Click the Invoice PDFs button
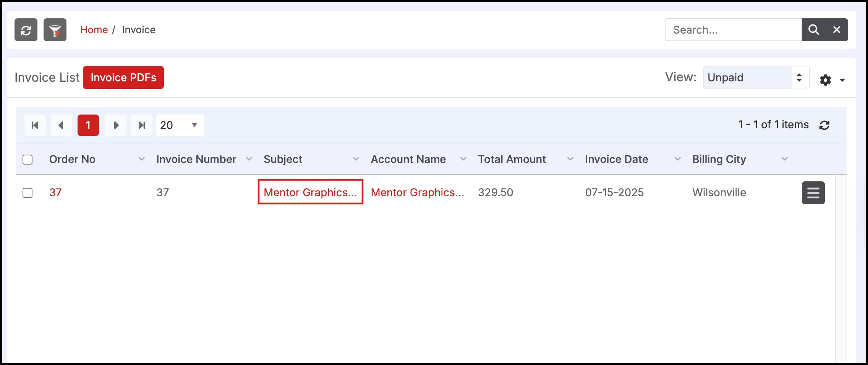The image size is (868, 365). [123, 78]
